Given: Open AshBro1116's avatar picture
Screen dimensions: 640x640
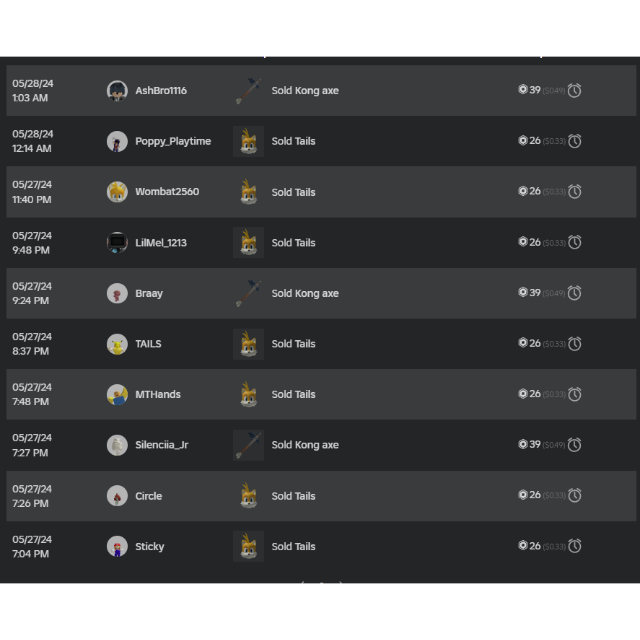Looking at the screenshot, I should (117, 91).
